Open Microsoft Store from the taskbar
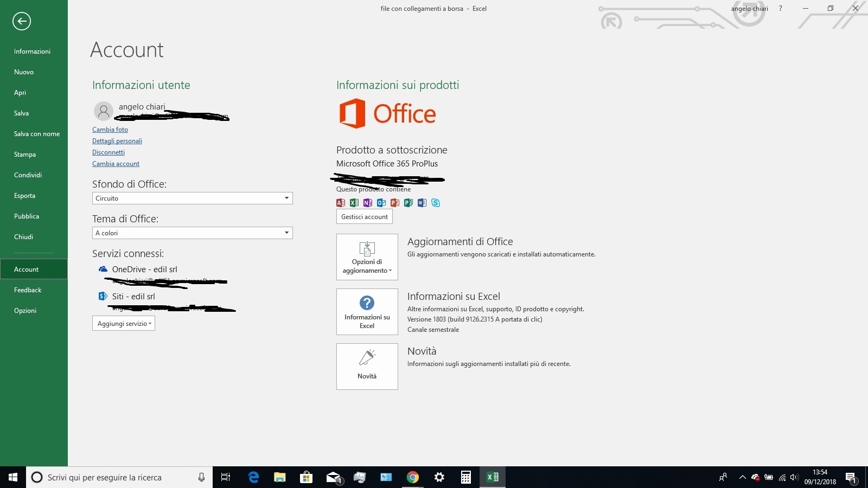The height and width of the screenshot is (488, 868). click(x=307, y=477)
